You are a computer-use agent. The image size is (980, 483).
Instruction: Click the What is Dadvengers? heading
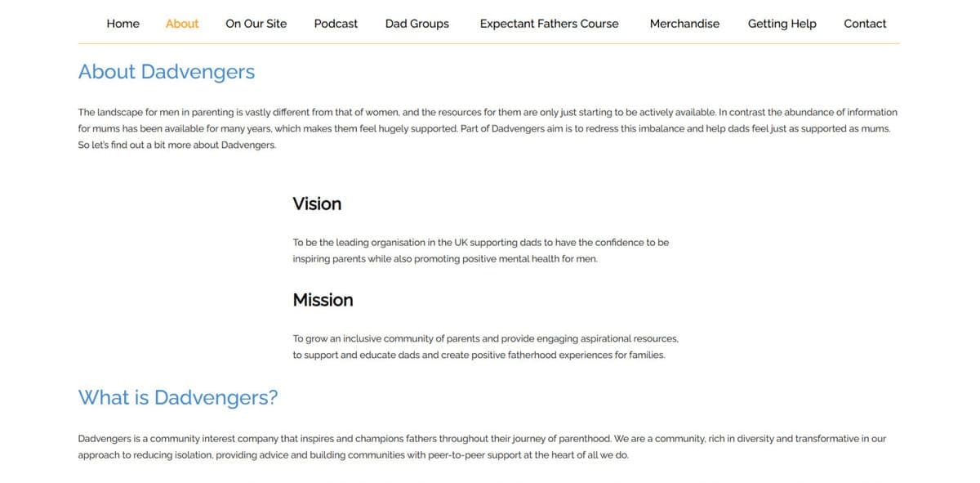pyautogui.click(x=178, y=398)
